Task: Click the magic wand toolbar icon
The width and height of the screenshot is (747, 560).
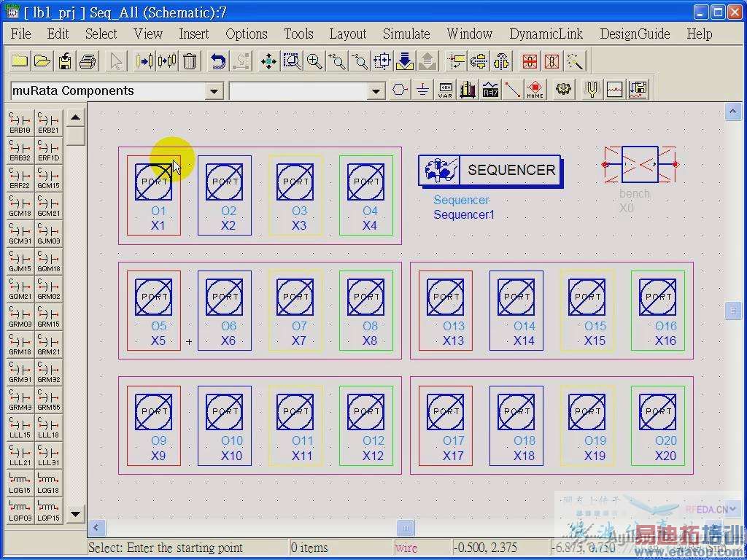Action: (575, 61)
